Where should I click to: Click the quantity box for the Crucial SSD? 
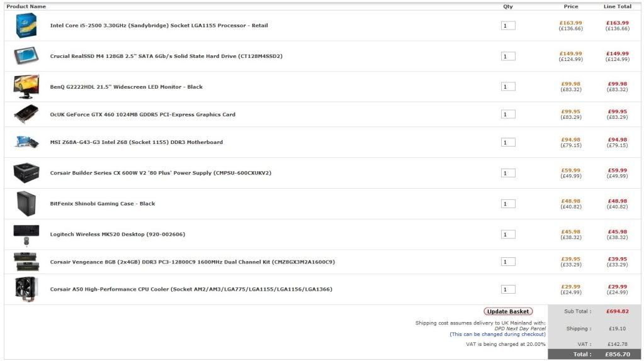click(x=508, y=57)
